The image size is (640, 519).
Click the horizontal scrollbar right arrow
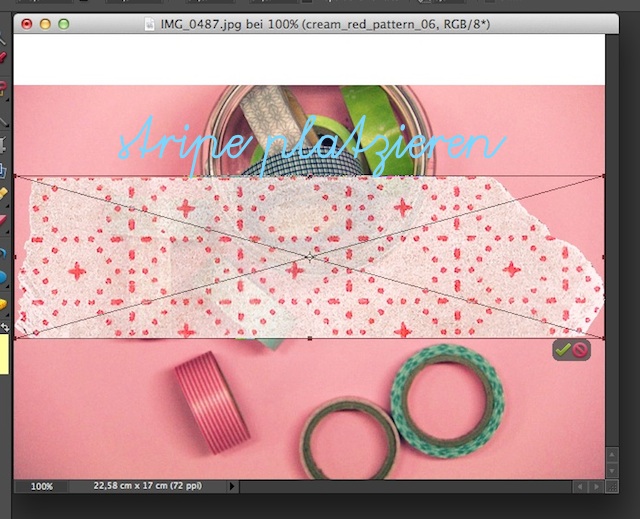[x=596, y=486]
